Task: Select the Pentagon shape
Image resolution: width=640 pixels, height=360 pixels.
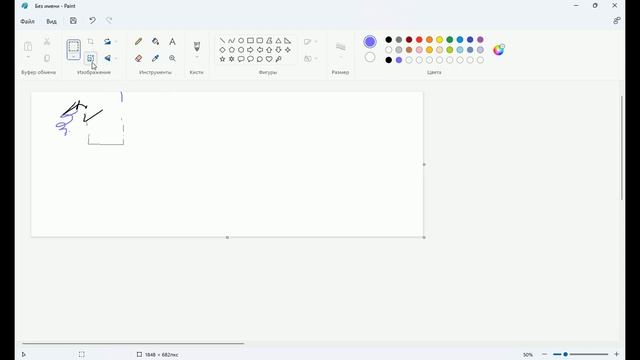Action: click(231, 50)
